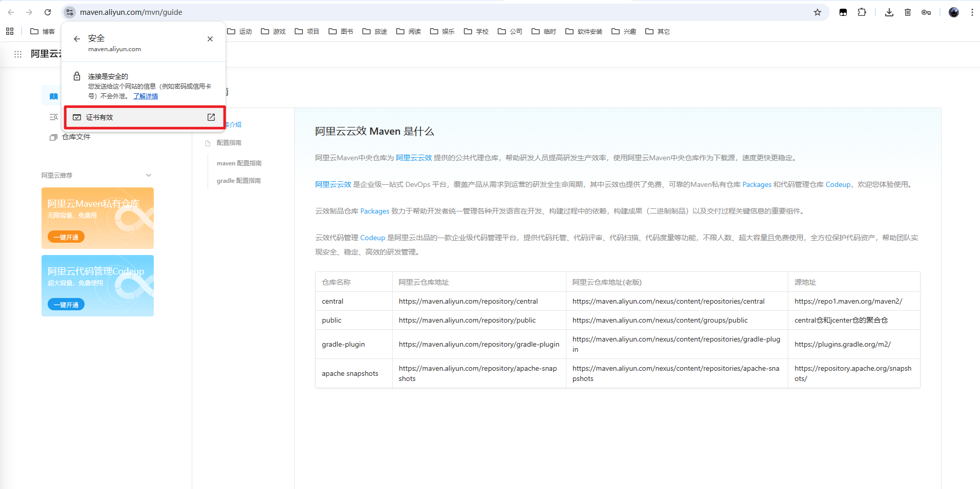The width and height of the screenshot is (980, 489).
Task: Open the Downloads icon in toolbar
Action: pos(889,12)
